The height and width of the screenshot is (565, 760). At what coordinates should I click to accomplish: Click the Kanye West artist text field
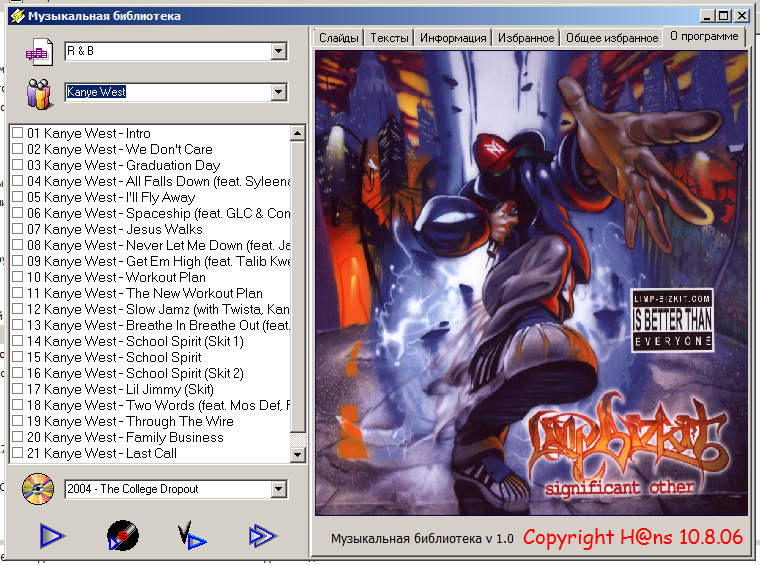168,92
